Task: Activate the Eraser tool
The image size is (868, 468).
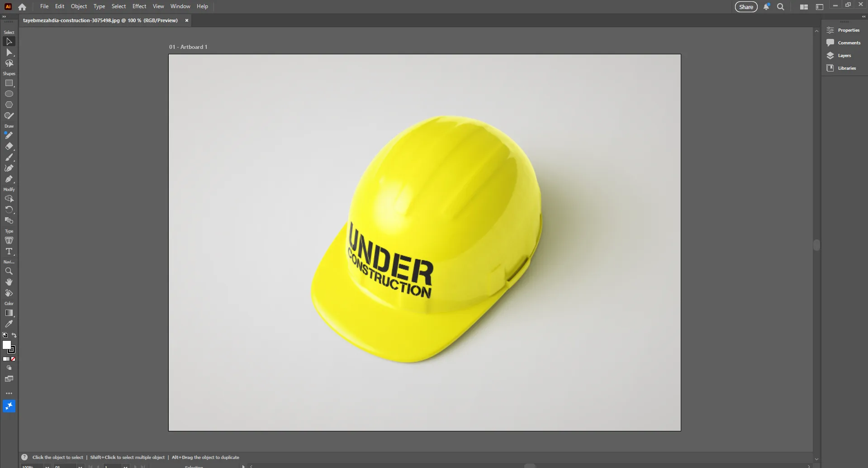Action: [x=9, y=146]
